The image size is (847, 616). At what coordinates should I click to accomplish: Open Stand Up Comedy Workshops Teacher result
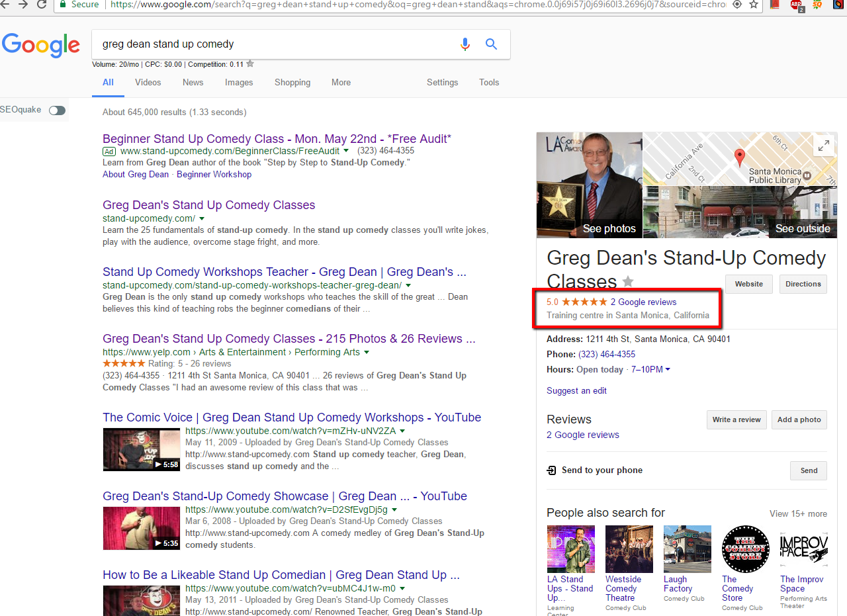tap(285, 272)
